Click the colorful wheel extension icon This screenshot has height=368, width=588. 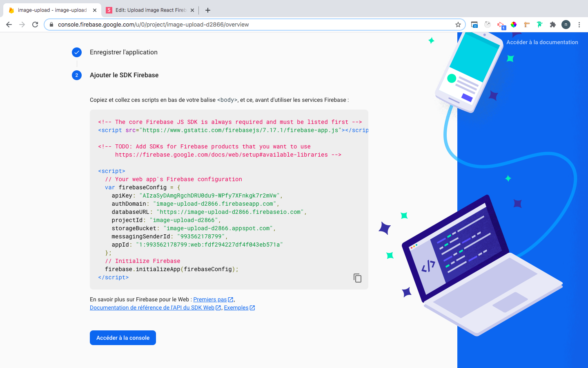click(x=514, y=25)
